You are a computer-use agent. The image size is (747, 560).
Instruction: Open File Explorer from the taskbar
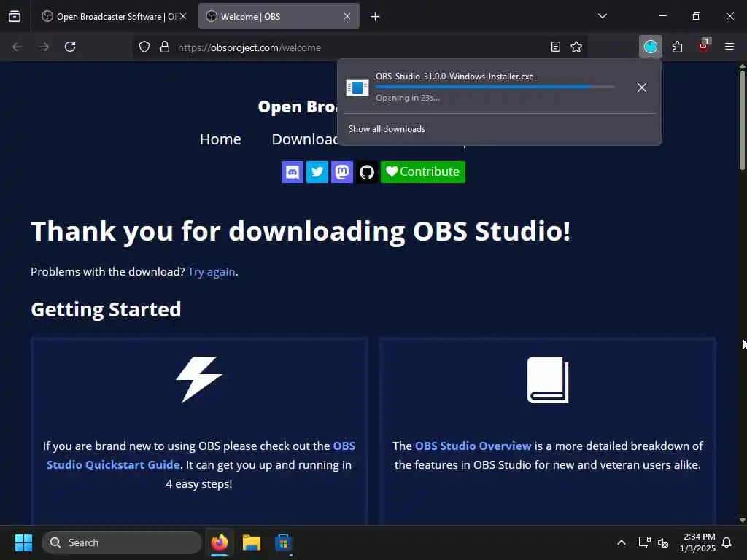[251, 542]
